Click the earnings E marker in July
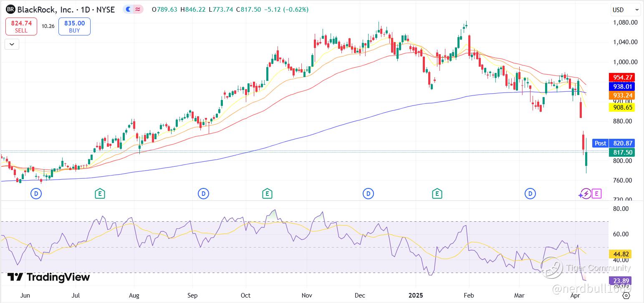644x303 pixels. coord(99,193)
